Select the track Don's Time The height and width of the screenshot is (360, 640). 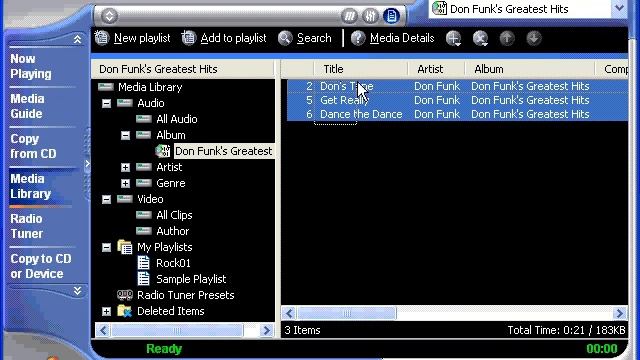[x=347, y=86]
